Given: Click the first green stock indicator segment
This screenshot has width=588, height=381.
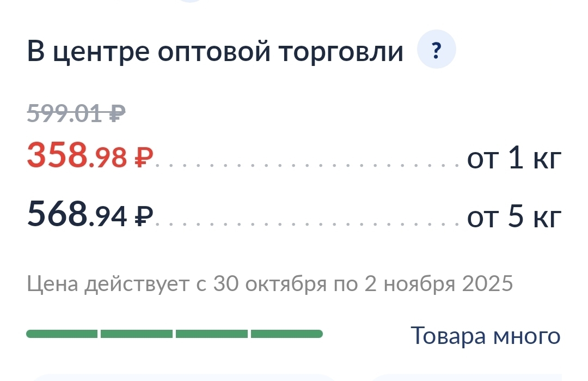Looking at the screenshot, I should (63, 334).
